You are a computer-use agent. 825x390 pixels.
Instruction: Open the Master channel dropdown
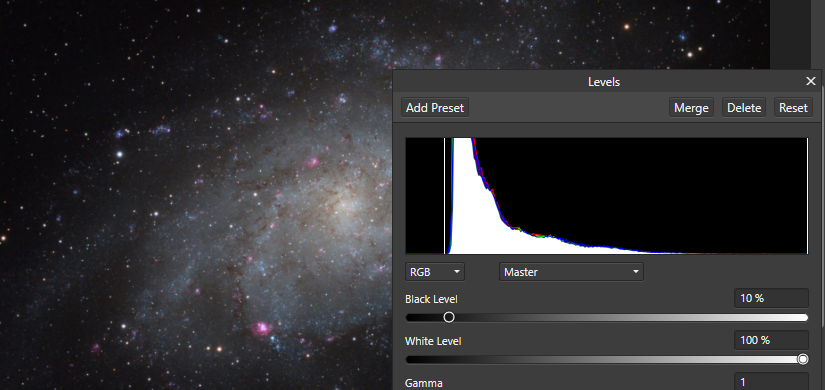pos(571,272)
